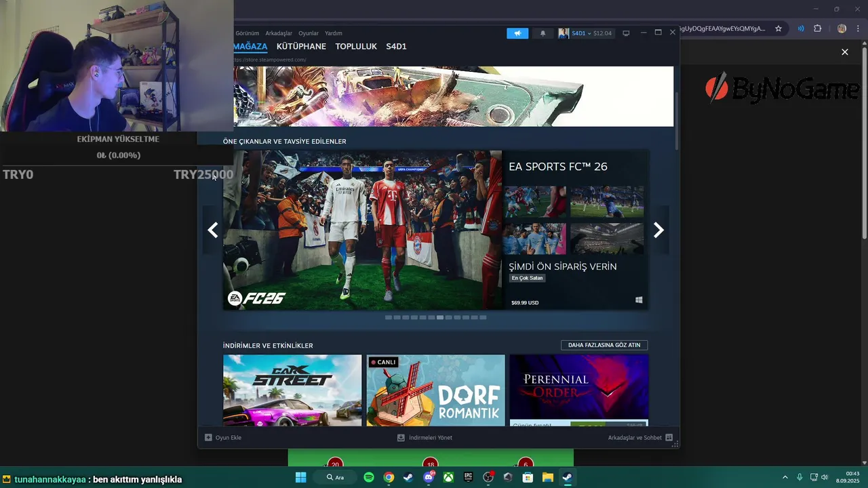Image resolution: width=868 pixels, height=488 pixels.
Task: Open the Perennial Order sale card
Action: tap(579, 390)
